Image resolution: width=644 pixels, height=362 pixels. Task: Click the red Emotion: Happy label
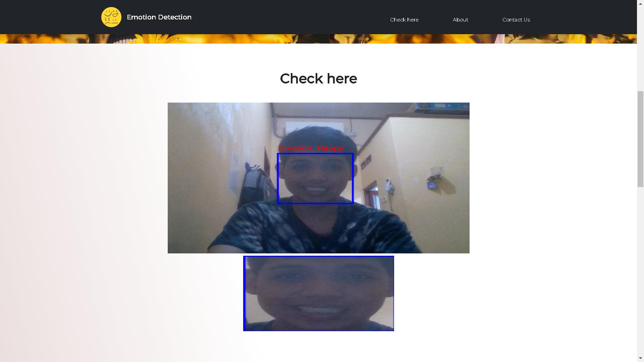pos(311,148)
